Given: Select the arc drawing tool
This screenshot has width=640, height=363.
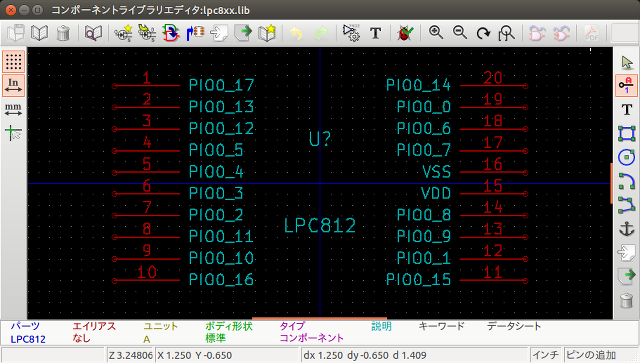Looking at the screenshot, I should [626, 181].
